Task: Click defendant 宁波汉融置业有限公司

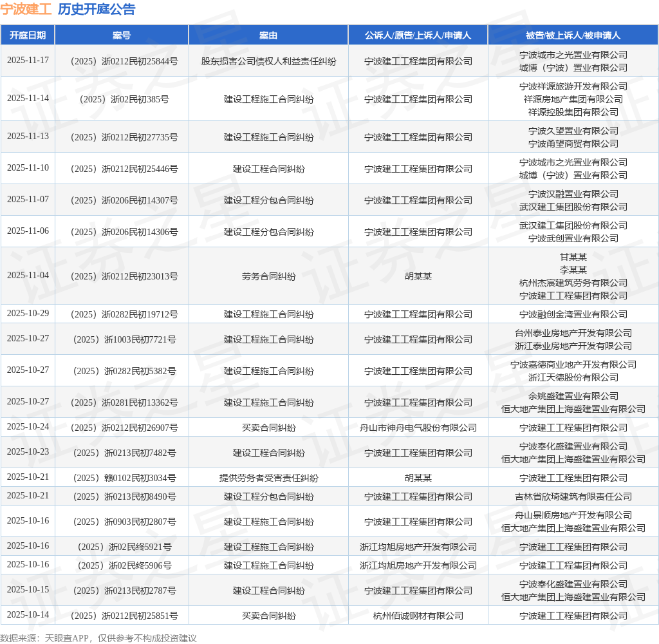Action: click(x=573, y=194)
